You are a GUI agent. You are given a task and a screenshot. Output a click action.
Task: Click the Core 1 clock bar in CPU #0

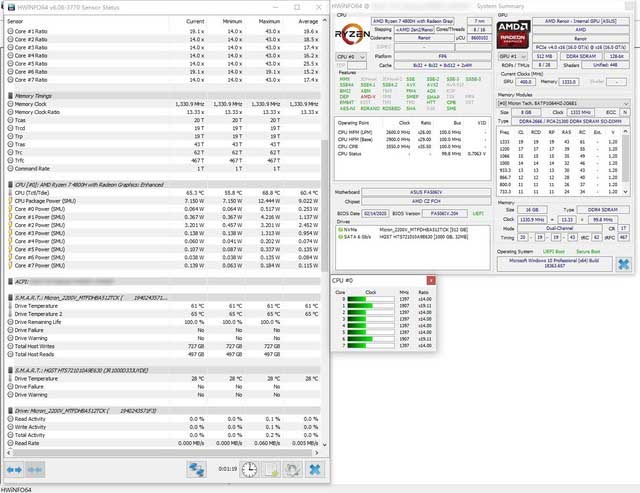pyautogui.click(x=371, y=306)
